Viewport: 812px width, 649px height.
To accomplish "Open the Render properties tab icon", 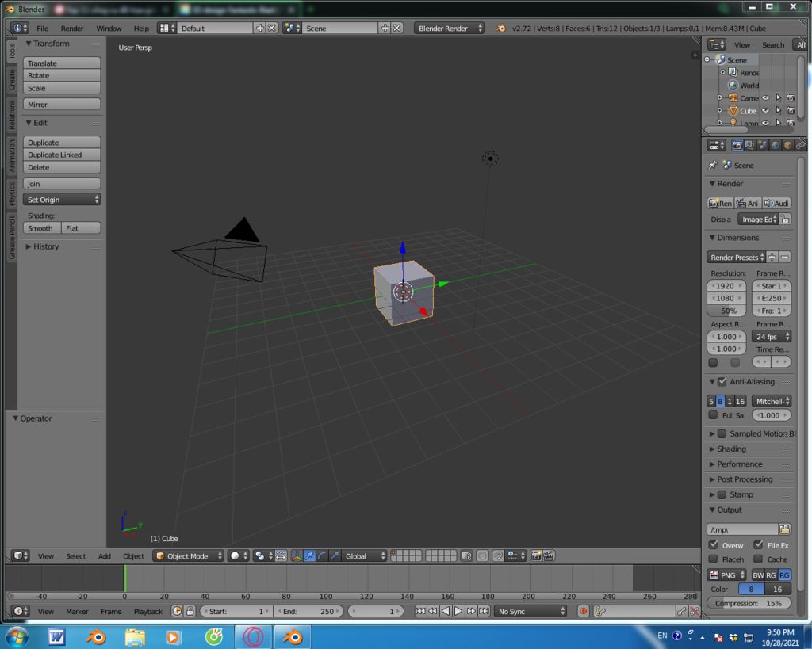I will coord(737,146).
